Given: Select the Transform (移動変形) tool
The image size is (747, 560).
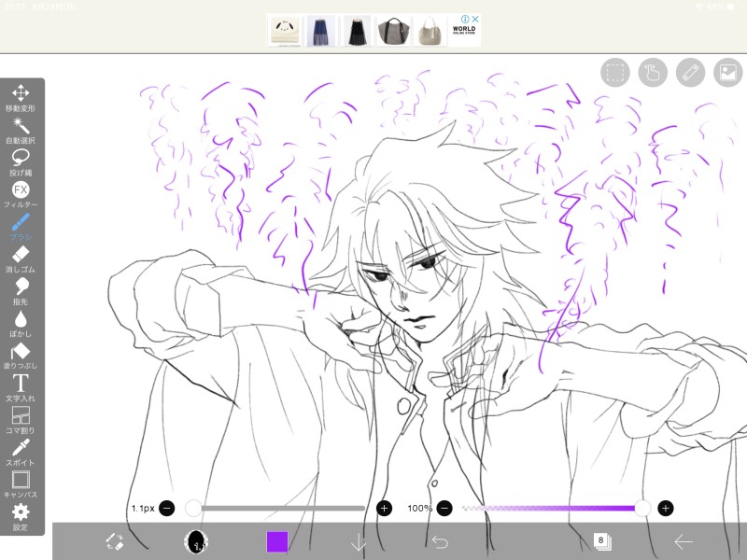Looking at the screenshot, I should click(21, 98).
